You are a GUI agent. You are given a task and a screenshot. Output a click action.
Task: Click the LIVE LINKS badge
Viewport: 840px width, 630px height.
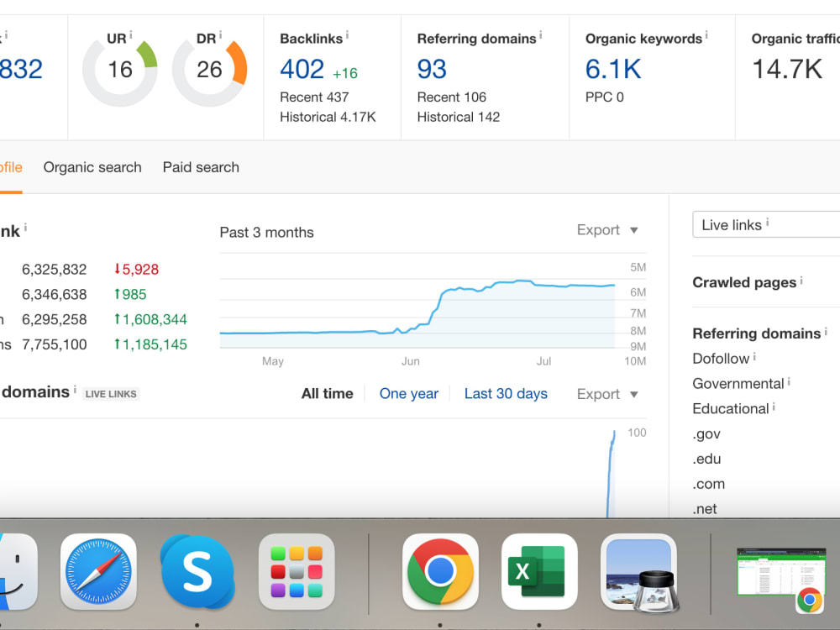click(x=111, y=394)
